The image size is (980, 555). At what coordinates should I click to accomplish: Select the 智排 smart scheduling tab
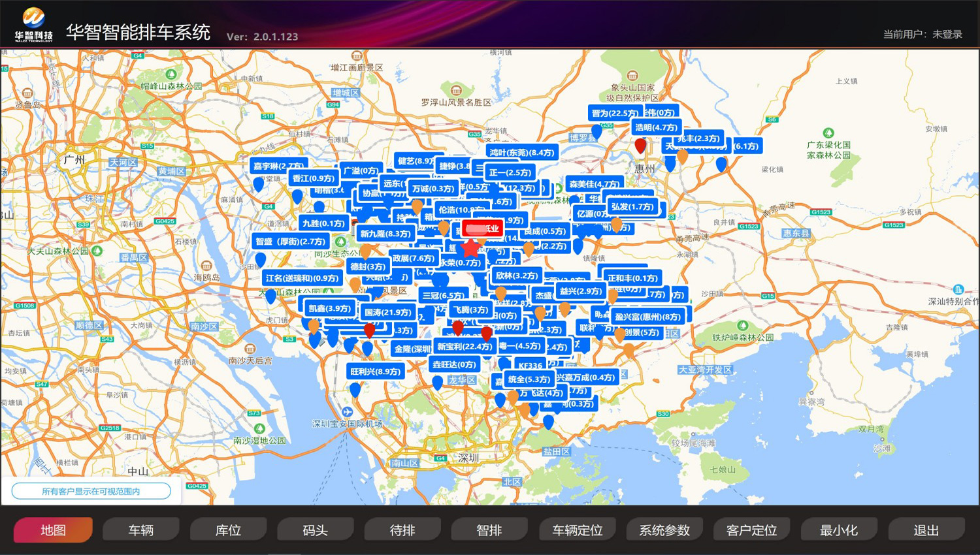pos(489,530)
